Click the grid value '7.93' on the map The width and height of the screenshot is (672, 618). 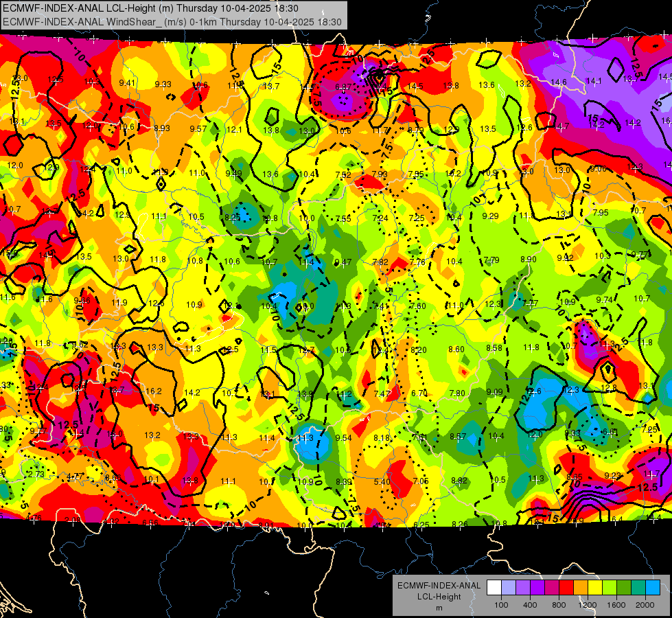coord(380,174)
